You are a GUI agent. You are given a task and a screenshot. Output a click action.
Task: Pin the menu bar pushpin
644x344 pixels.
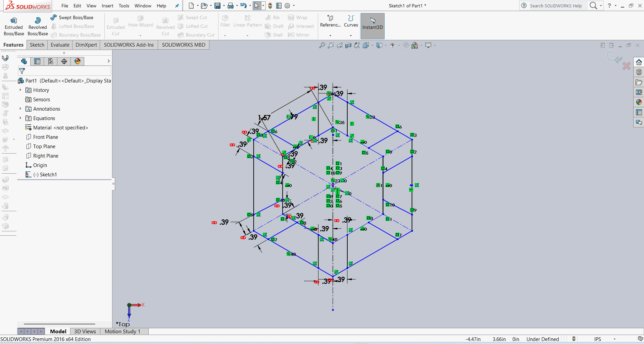(177, 6)
